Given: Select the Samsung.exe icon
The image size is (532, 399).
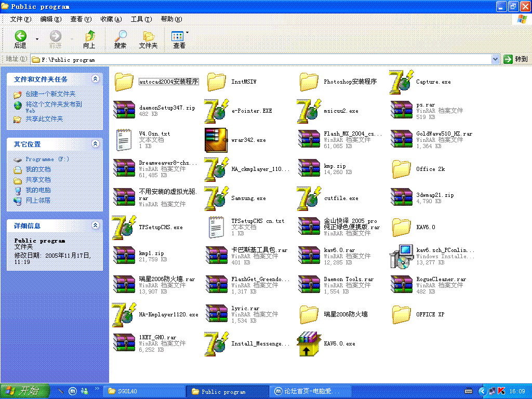Looking at the screenshot, I should [217, 198].
